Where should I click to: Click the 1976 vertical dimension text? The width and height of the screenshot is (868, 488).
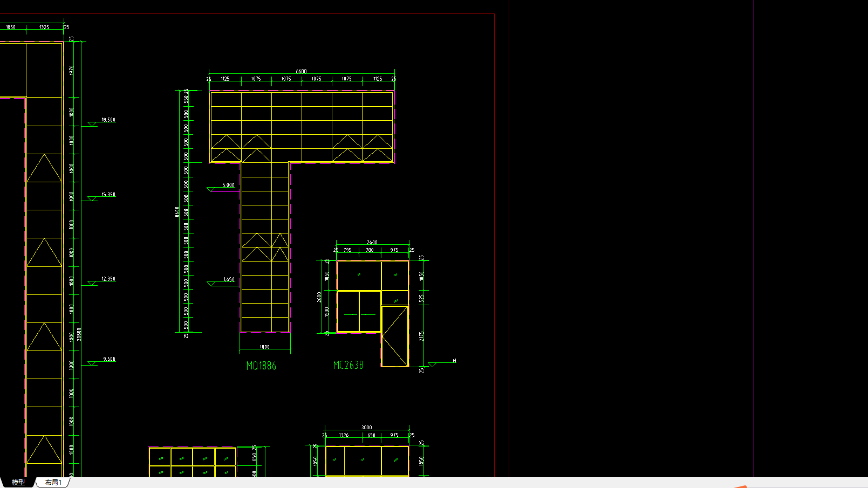coord(71,70)
